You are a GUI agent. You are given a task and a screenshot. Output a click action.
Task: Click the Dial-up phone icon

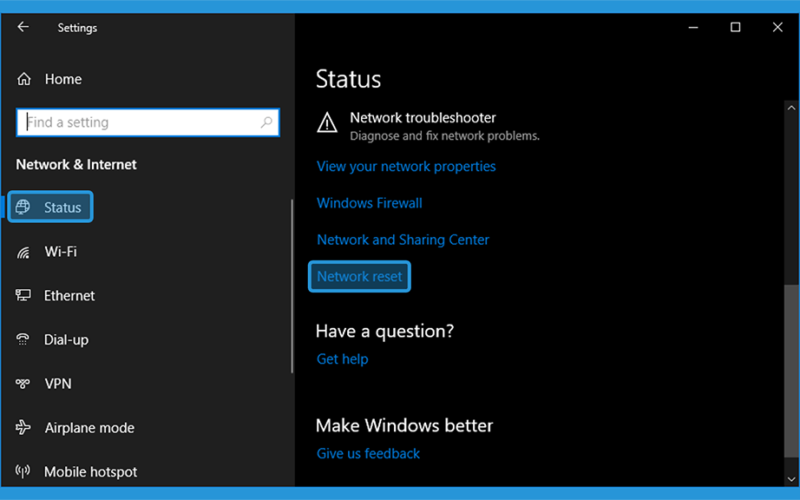coord(23,339)
